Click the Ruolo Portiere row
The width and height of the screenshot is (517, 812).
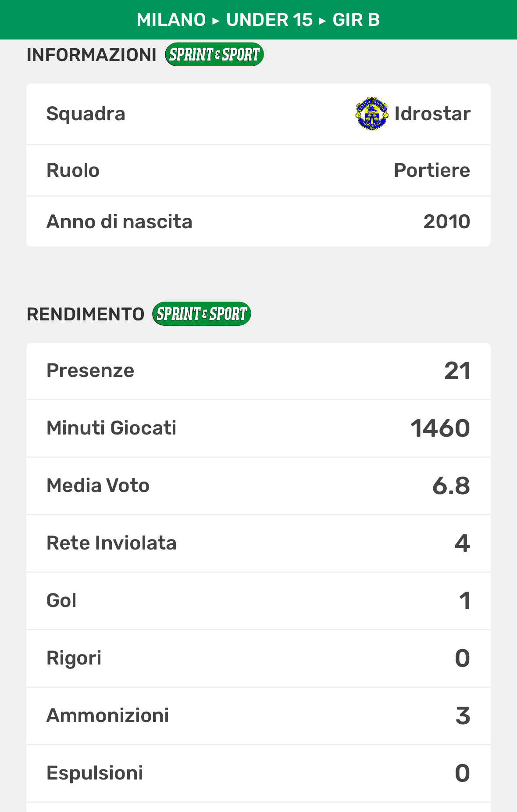(258, 170)
